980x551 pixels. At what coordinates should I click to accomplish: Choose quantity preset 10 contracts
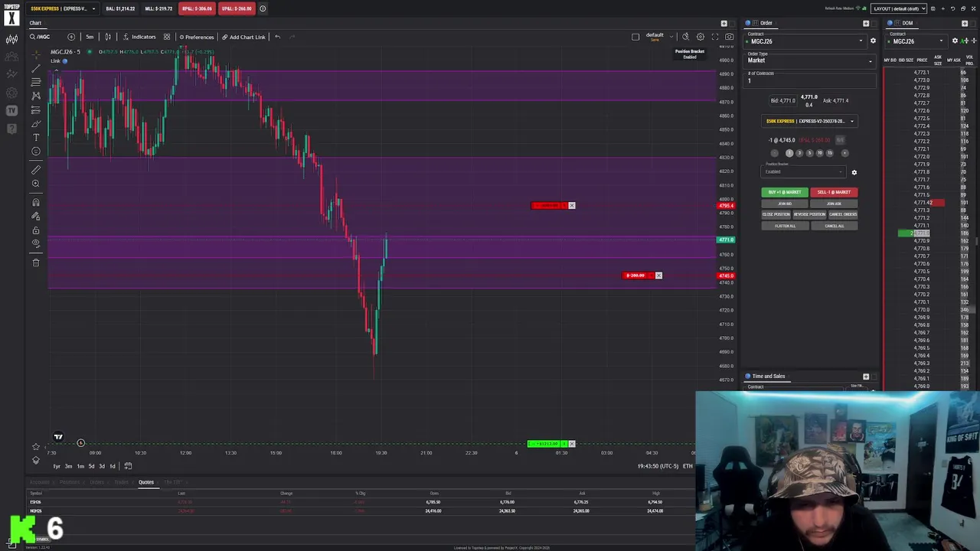pyautogui.click(x=819, y=153)
